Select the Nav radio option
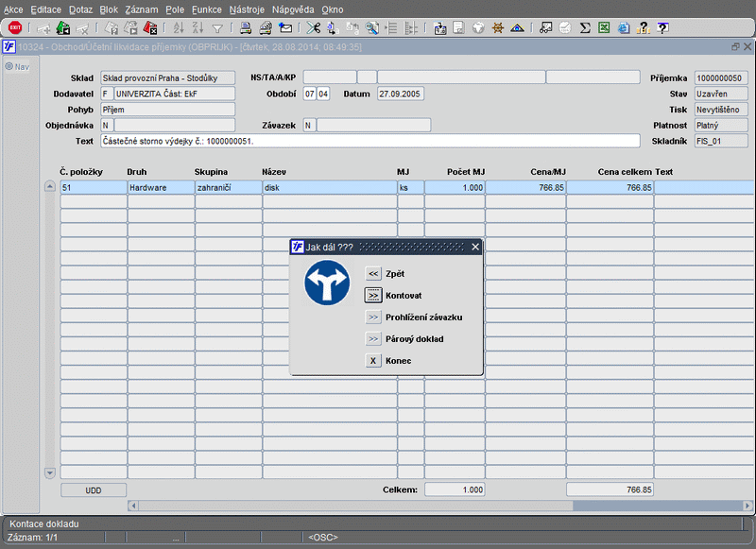 click(9, 66)
